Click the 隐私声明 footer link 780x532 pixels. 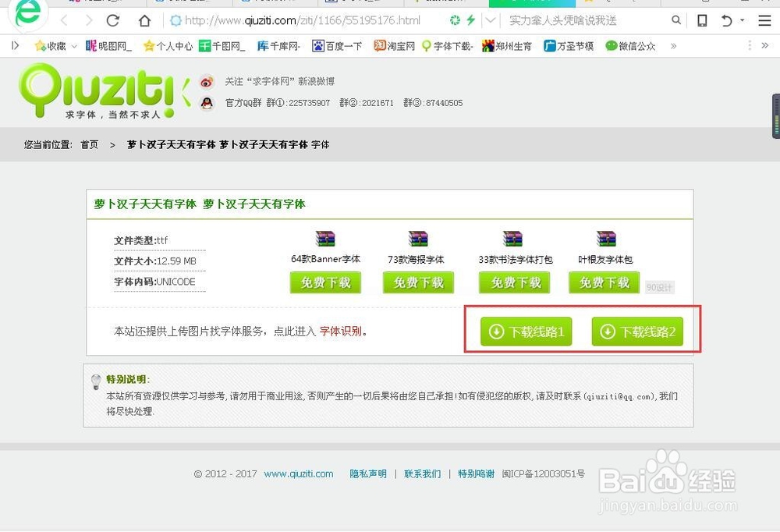point(367,473)
